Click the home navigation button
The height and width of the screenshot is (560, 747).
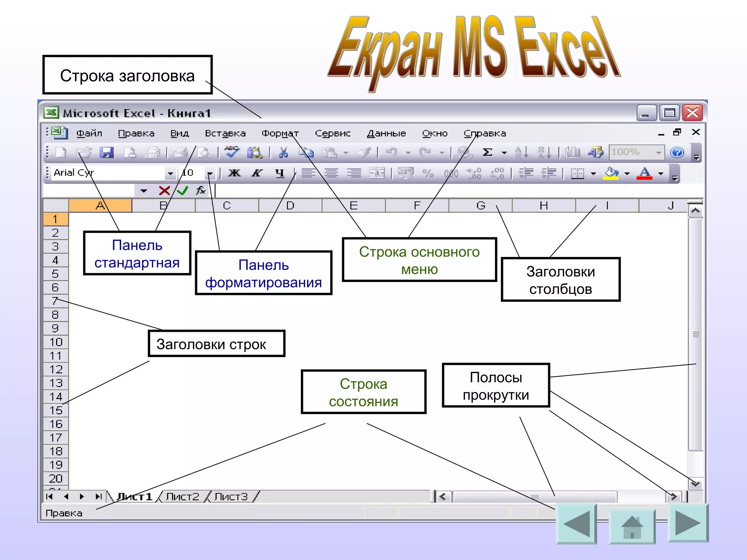pyautogui.click(x=632, y=526)
